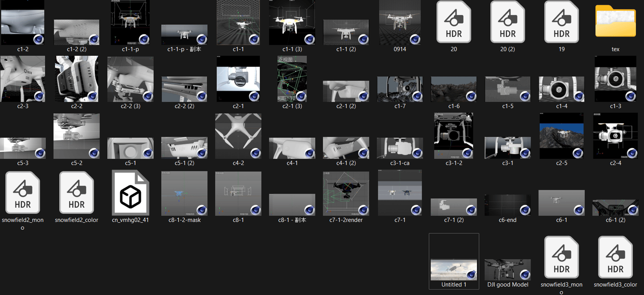
Task: Select the c5-1 (2) file thumbnail
Action: (184, 148)
